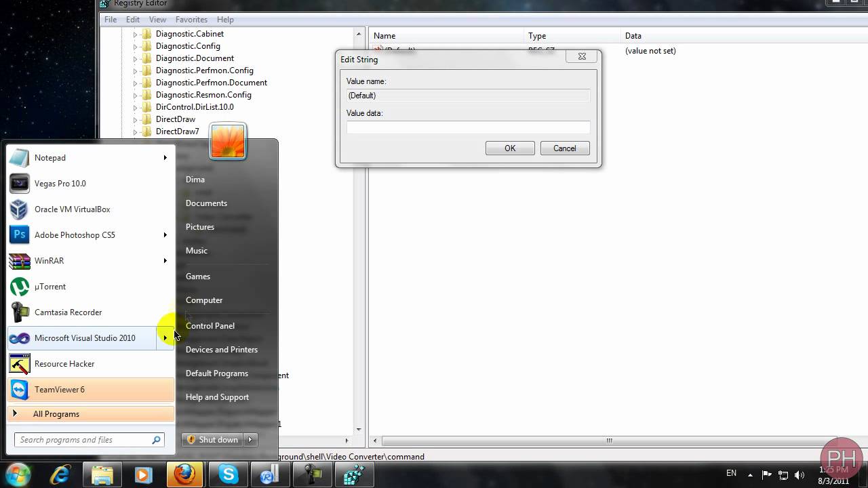The height and width of the screenshot is (488, 868).
Task: Switch to Firefox on the taskbar
Action: (x=185, y=475)
